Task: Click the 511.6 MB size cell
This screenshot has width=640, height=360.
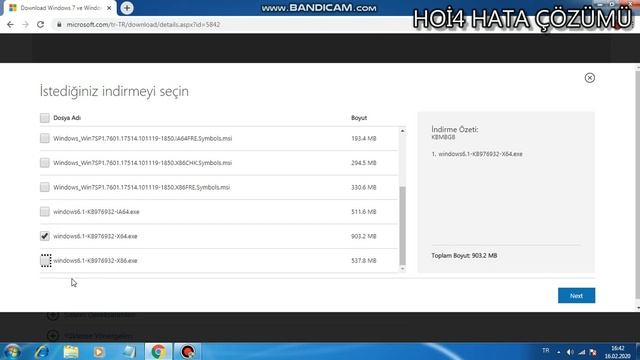Action: point(364,212)
